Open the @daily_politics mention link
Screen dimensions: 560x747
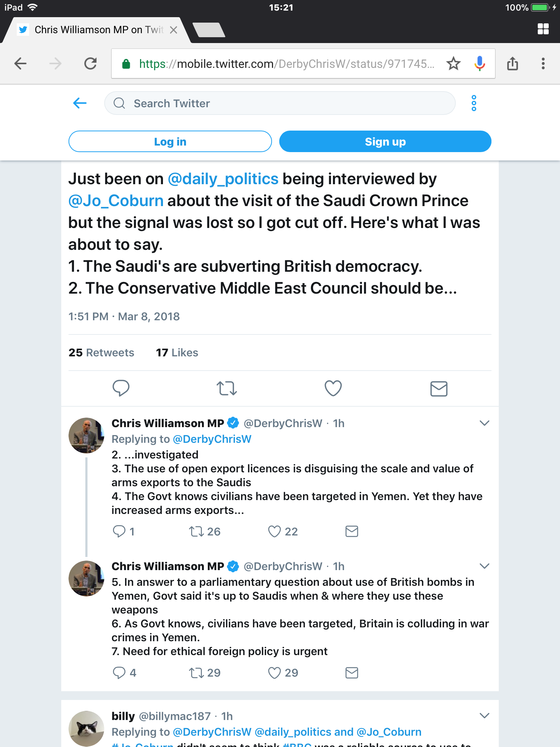pyautogui.click(x=223, y=179)
